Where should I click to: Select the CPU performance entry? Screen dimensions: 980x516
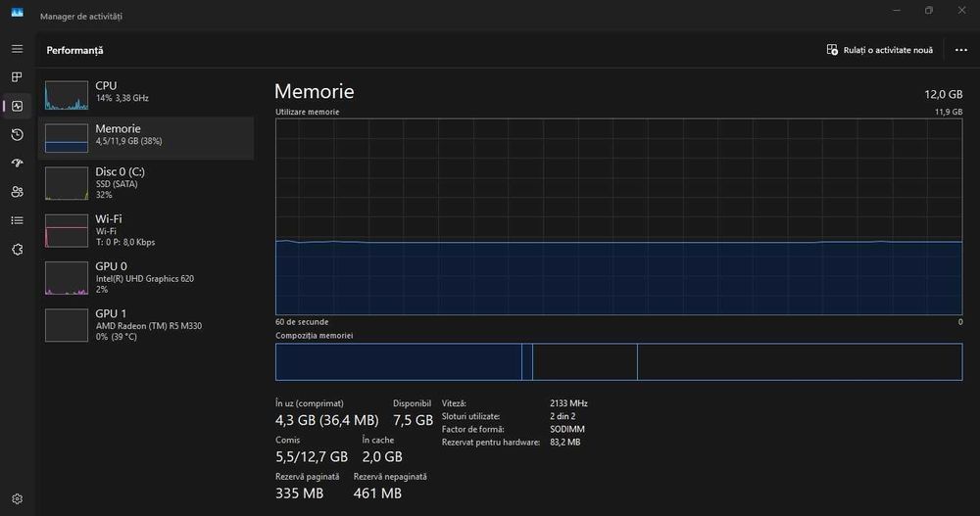pyautogui.click(x=147, y=94)
